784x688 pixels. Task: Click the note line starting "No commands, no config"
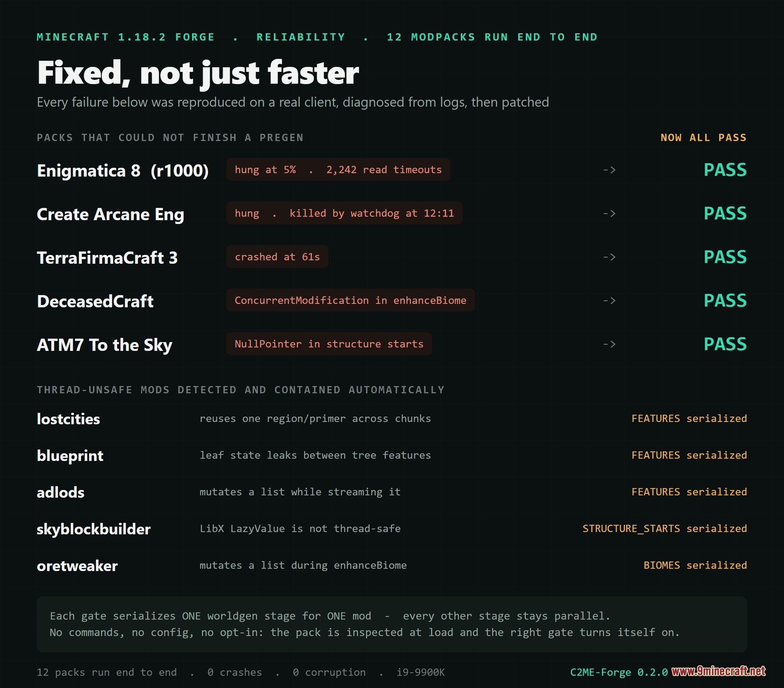pyautogui.click(x=365, y=633)
